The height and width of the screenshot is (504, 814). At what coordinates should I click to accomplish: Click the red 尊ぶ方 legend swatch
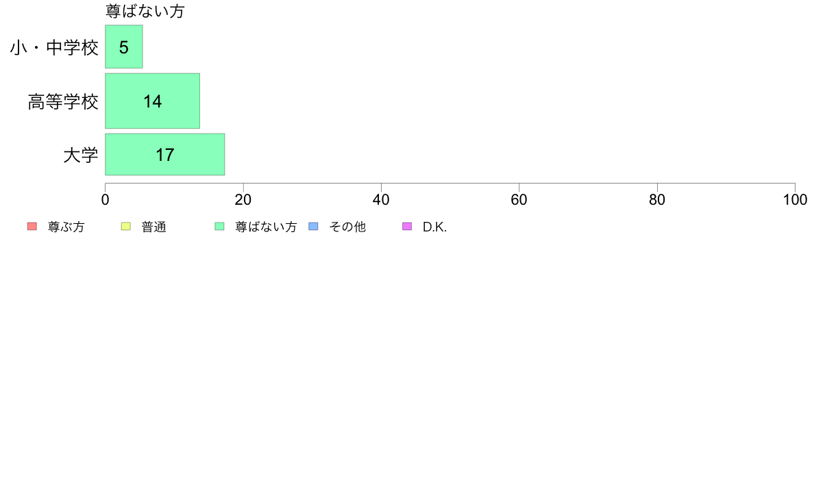tap(32, 226)
